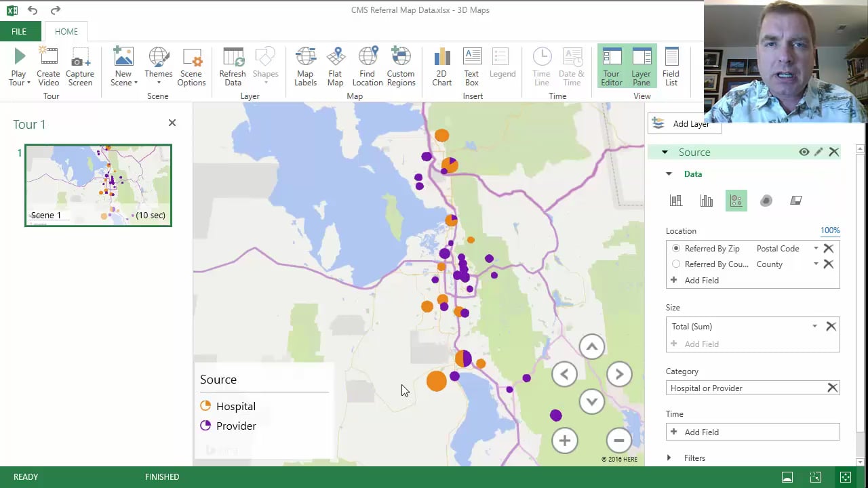Select the Referred By County radio button
This screenshot has height=488, width=868.
click(676, 264)
